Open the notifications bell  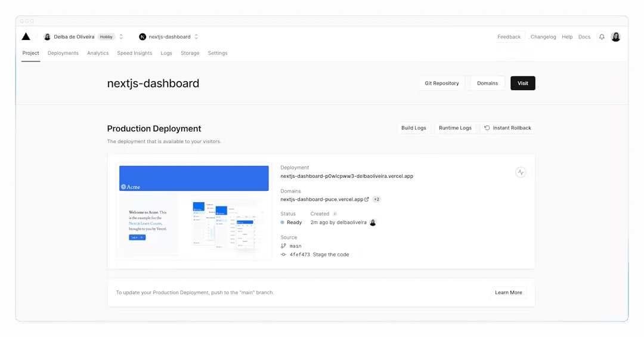(602, 37)
